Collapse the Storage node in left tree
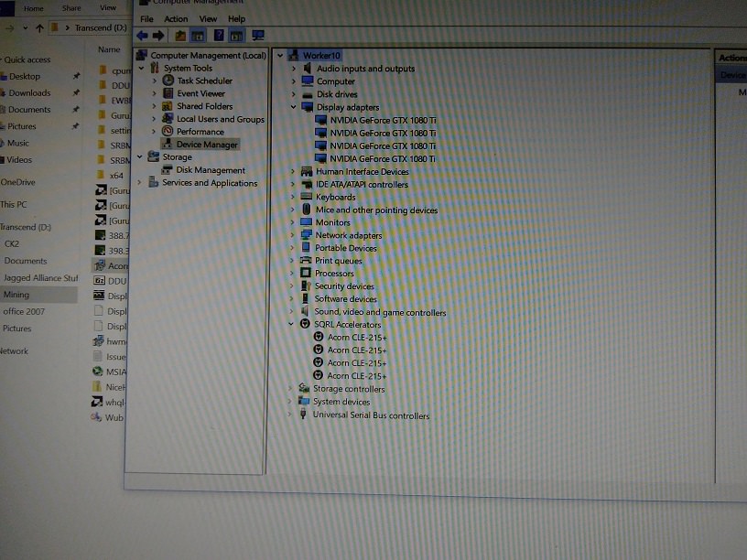The image size is (747, 560). click(140, 156)
